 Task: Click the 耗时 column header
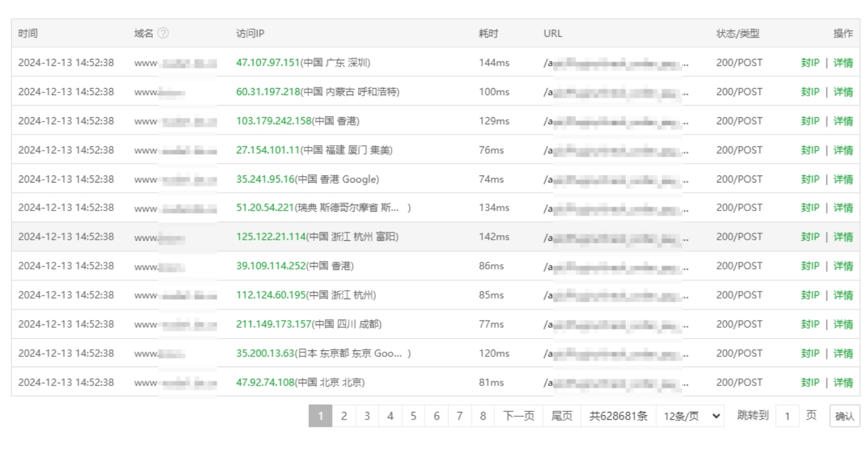487,33
